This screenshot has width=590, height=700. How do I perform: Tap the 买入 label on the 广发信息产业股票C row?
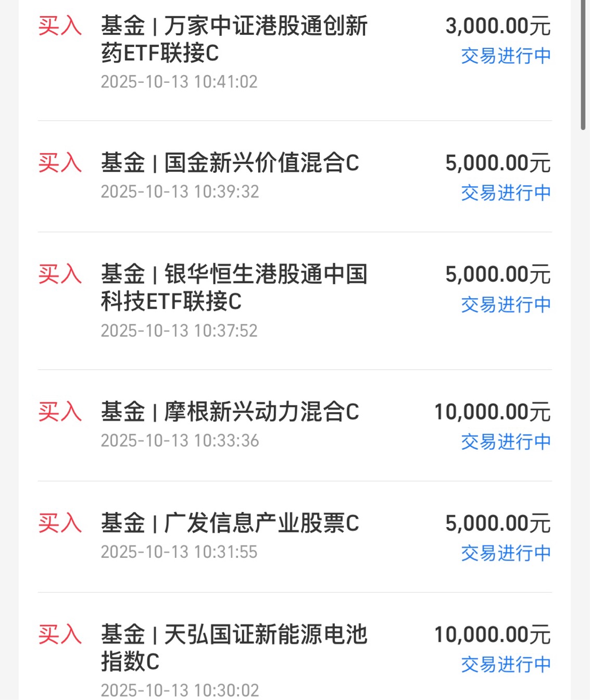click(60, 523)
